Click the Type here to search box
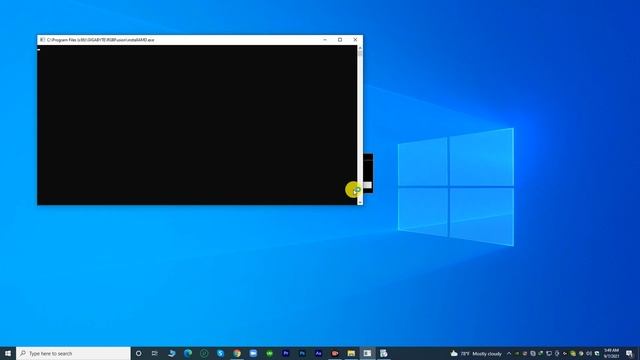The height and width of the screenshot is (360, 640). point(73,353)
